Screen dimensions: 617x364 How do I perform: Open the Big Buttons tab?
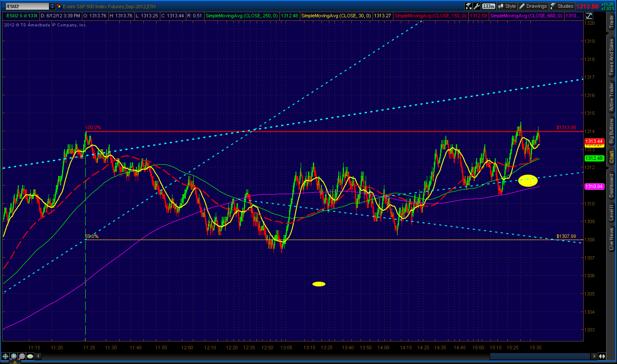pos(611,131)
